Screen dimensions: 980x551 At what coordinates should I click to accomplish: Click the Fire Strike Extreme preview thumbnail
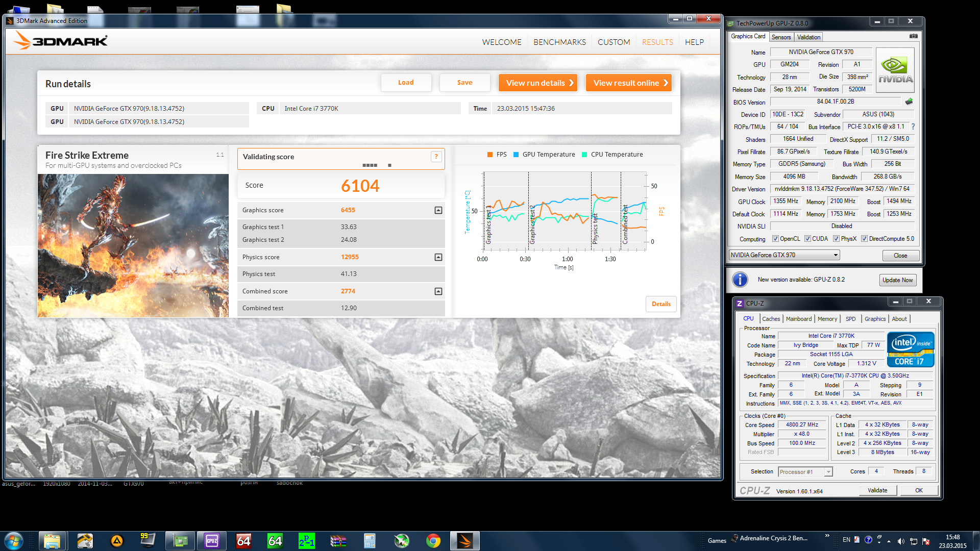[x=133, y=245]
